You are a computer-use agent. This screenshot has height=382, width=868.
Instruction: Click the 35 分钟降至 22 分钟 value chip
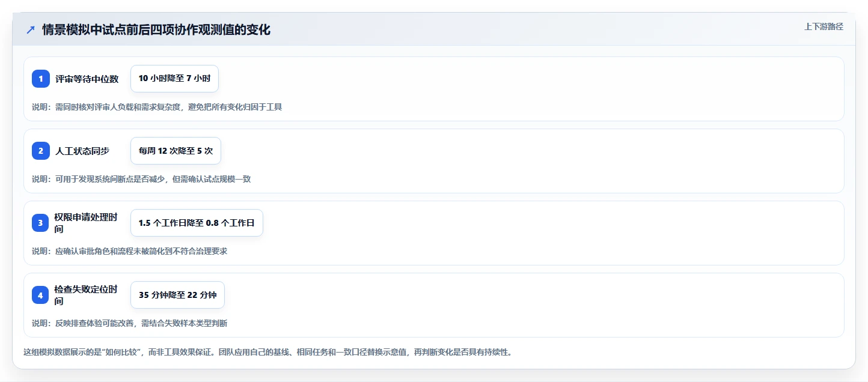point(177,295)
